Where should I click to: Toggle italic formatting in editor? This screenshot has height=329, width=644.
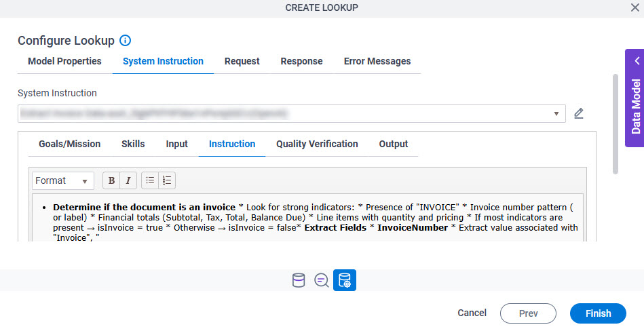tap(128, 180)
